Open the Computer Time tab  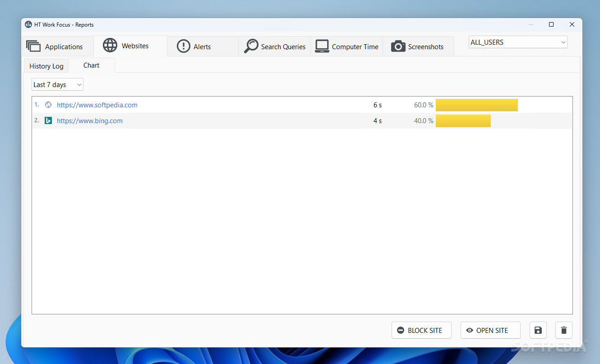346,46
